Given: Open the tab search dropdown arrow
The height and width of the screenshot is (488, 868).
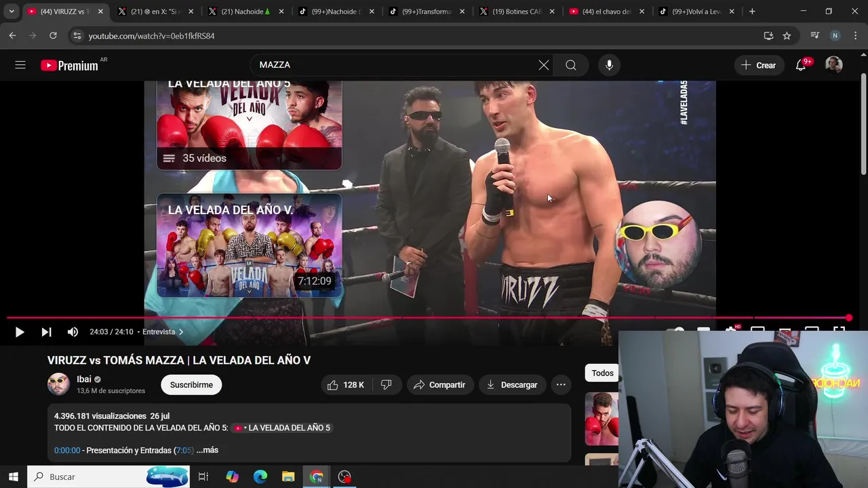Looking at the screenshot, I should pos(11,12).
